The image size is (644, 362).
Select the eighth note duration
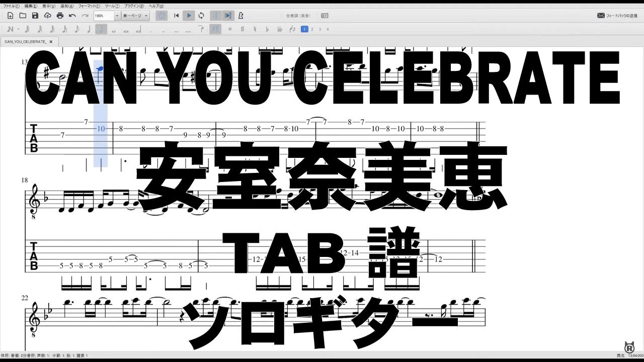click(76, 29)
